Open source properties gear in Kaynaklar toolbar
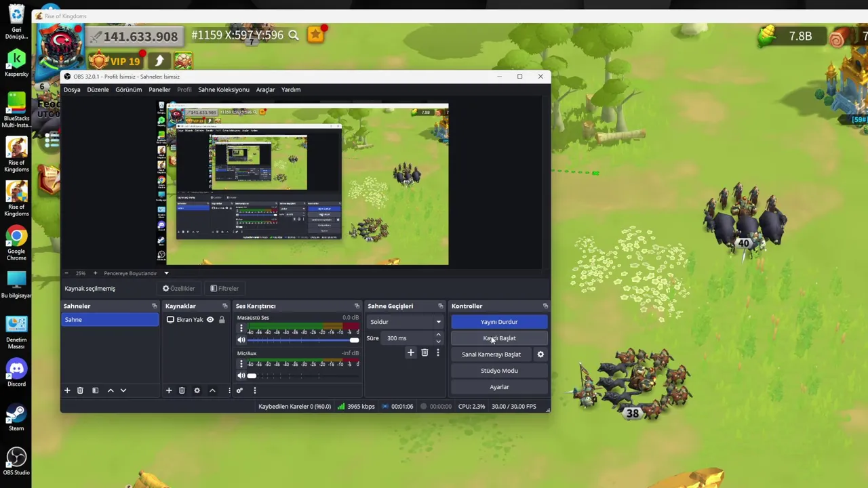Image resolution: width=868 pixels, height=488 pixels. (x=197, y=390)
